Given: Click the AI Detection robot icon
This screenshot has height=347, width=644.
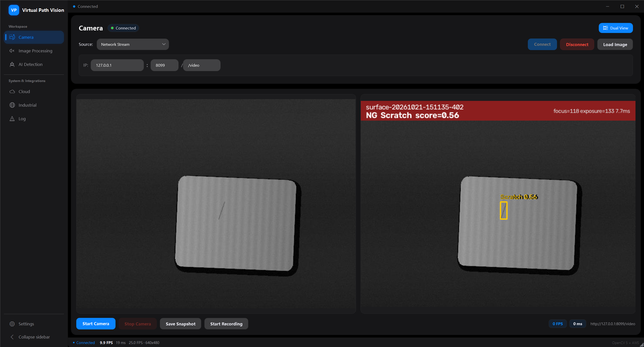Looking at the screenshot, I should pos(12,64).
